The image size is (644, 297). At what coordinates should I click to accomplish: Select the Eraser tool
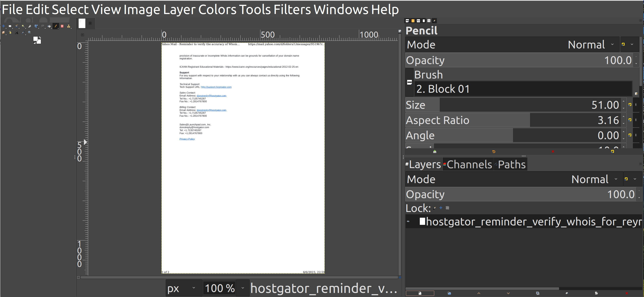(62, 26)
